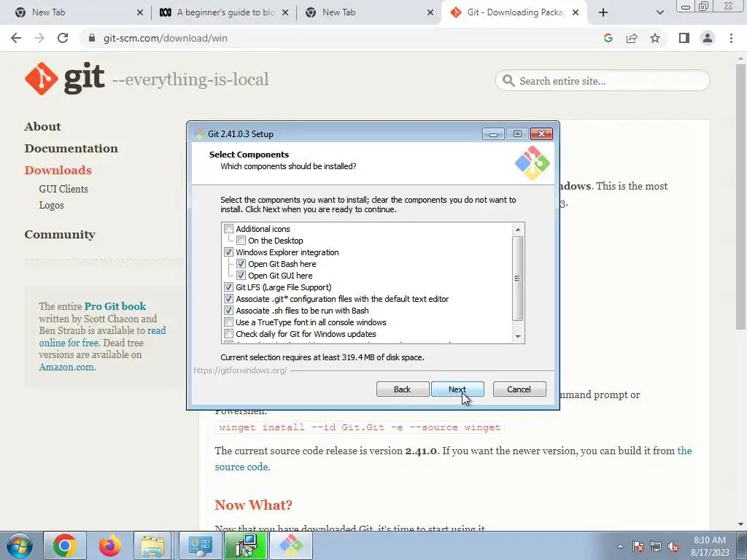Open the Logos link in sidebar
Viewport: 747px width, 560px height.
[x=52, y=205]
